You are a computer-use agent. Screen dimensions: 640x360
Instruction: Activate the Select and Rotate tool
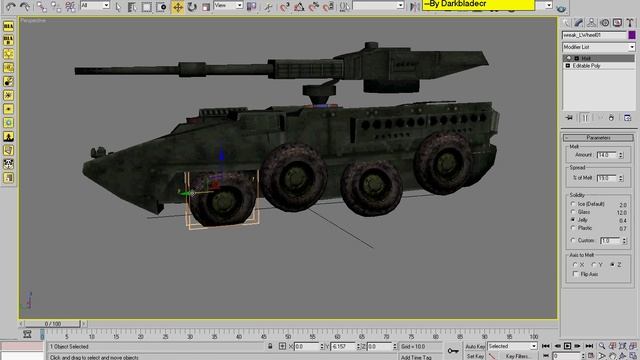(x=192, y=6)
